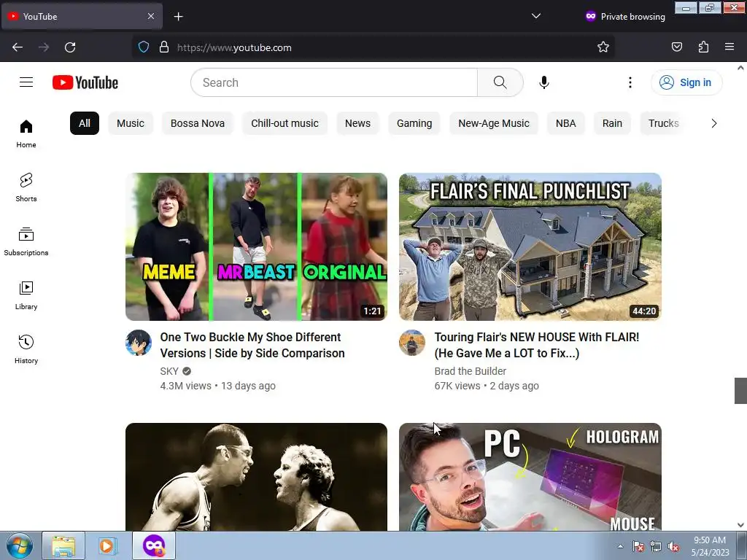Open MEME MRBEAST ORIGINAL video thumbnail
The width and height of the screenshot is (747, 560).
click(256, 246)
